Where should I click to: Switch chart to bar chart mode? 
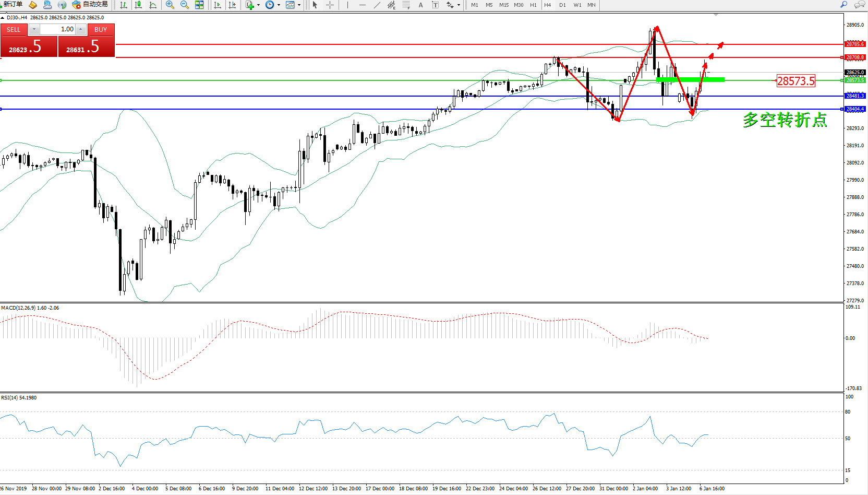pyautogui.click(x=124, y=5)
